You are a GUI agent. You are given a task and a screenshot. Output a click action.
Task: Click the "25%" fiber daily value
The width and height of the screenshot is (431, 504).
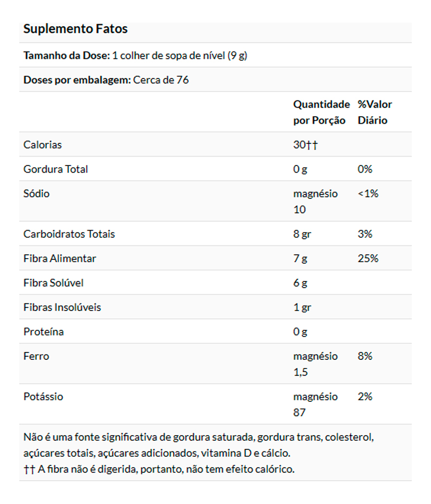click(368, 259)
